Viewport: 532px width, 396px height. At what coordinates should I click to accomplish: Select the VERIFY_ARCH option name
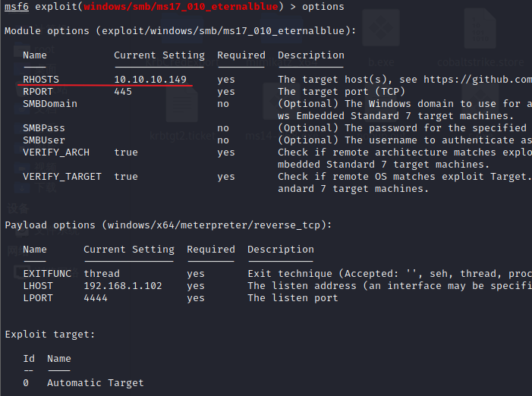[56, 152]
